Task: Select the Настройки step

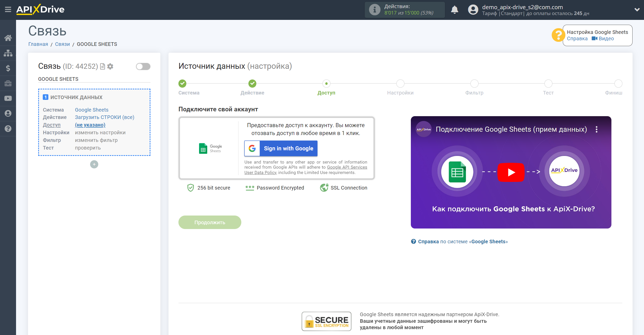Action: point(400,83)
